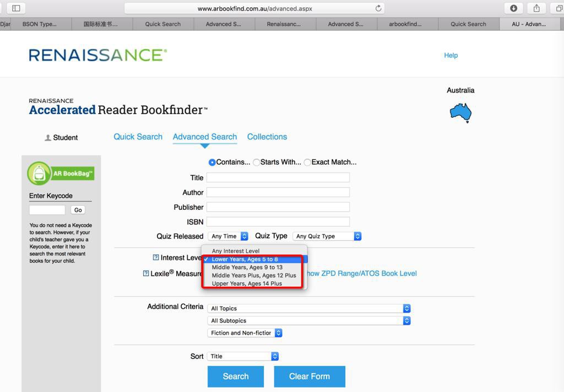Click into the ISBN input field

278,222
